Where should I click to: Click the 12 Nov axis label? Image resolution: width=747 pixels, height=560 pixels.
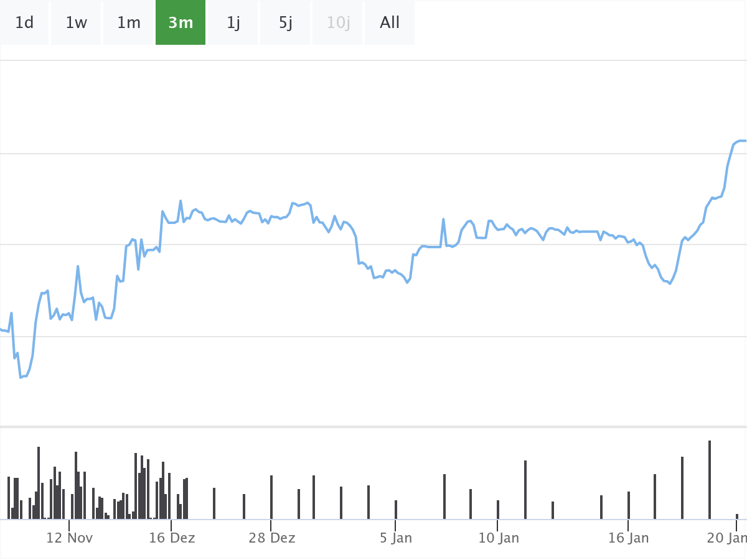70,538
